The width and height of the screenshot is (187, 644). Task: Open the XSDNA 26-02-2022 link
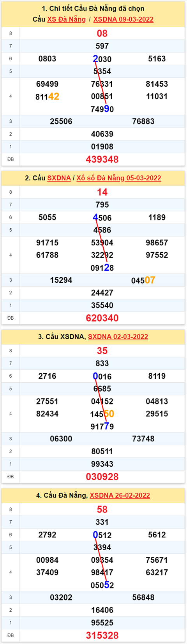120,495
